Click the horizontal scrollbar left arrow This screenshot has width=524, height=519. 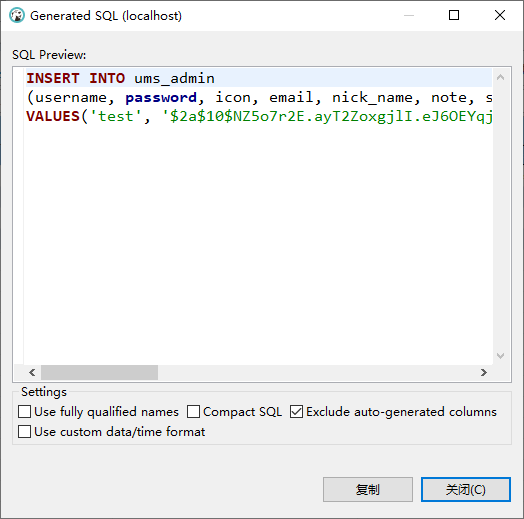[x=32, y=372]
